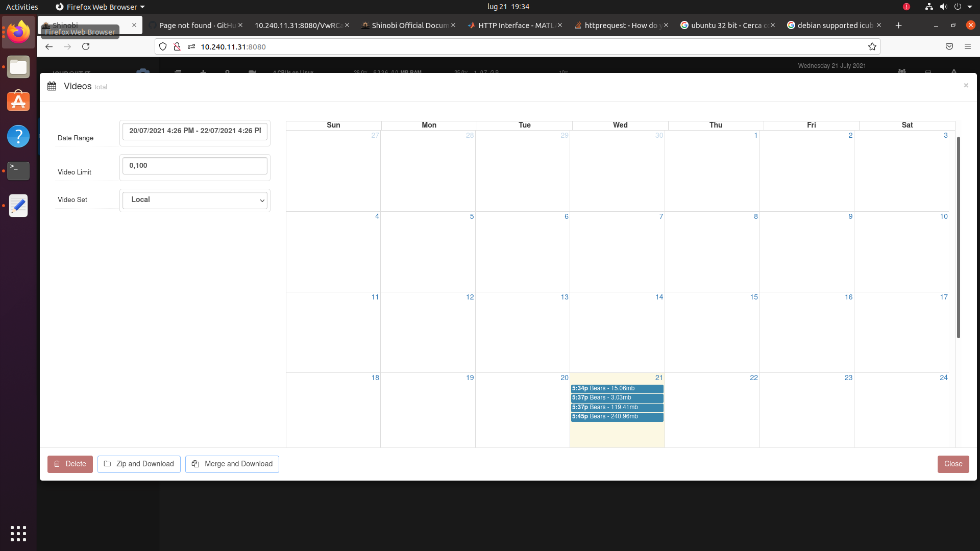The width and height of the screenshot is (980, 551).
Task: Click the Video Limit input field
Action: 194,165
